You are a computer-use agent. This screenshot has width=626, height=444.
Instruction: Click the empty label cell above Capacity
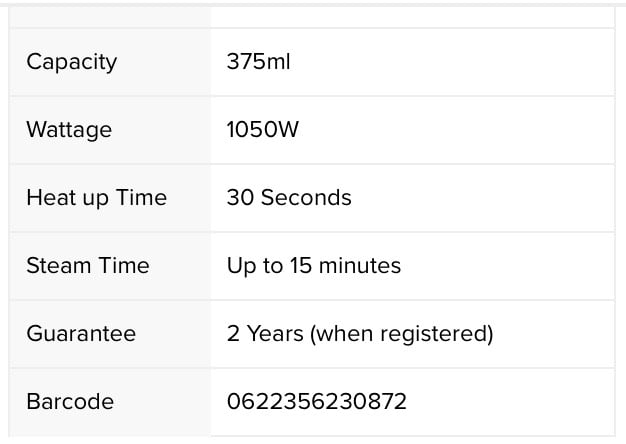109,18
